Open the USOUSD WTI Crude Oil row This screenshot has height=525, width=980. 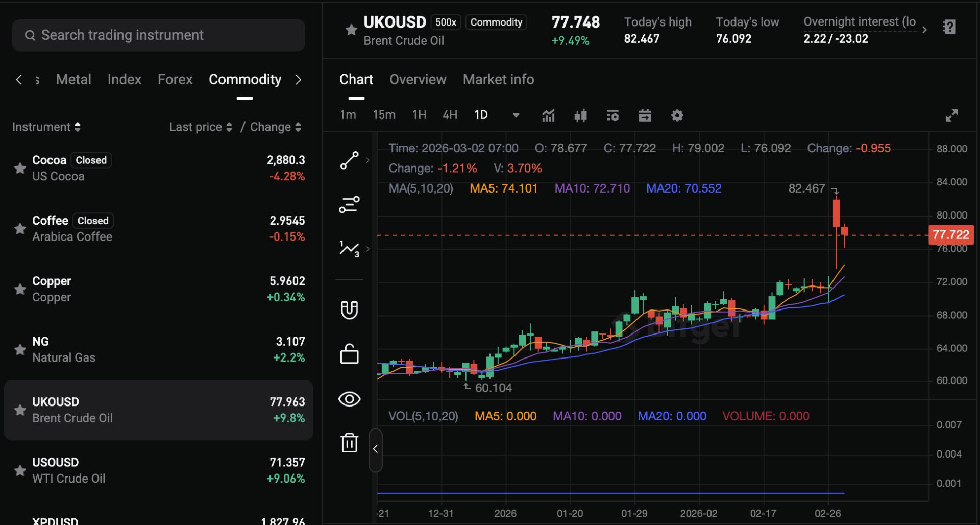tap(158, 470)
